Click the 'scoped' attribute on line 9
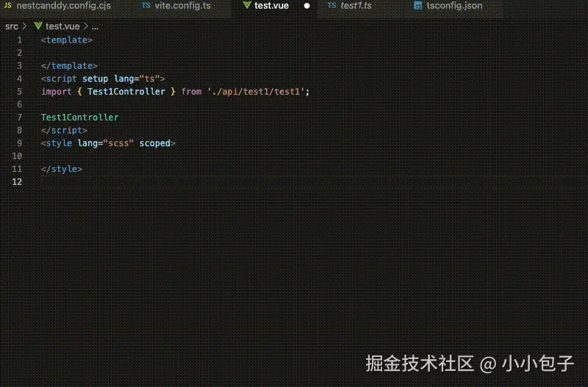Viewport: 588px width, 387px height. (155, 143)
